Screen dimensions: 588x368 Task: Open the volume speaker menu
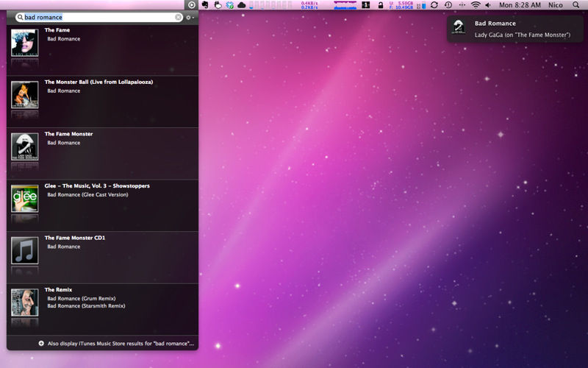pyautogui.click(x=488, y=5)
